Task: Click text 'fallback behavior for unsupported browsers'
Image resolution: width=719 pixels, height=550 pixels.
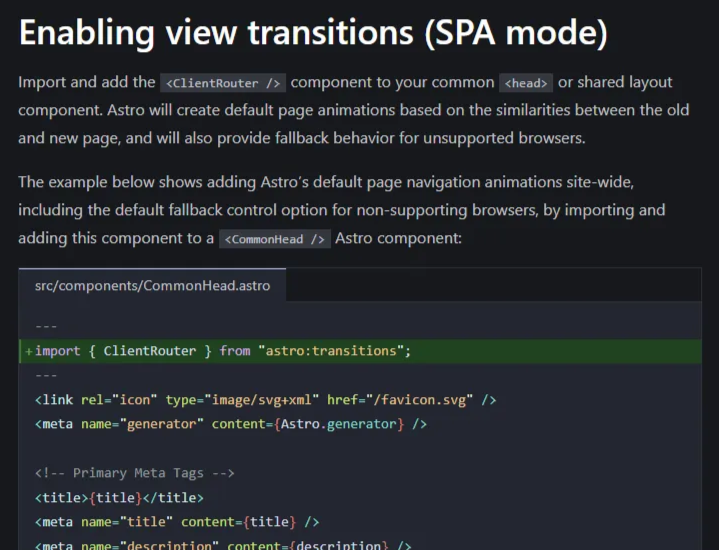Action: [x=430, y=138]
